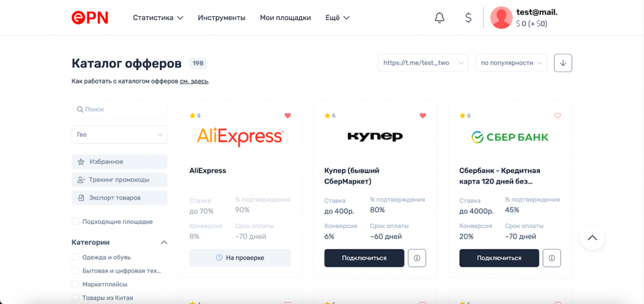Unfavorite Купер offer heart icon

423,116
